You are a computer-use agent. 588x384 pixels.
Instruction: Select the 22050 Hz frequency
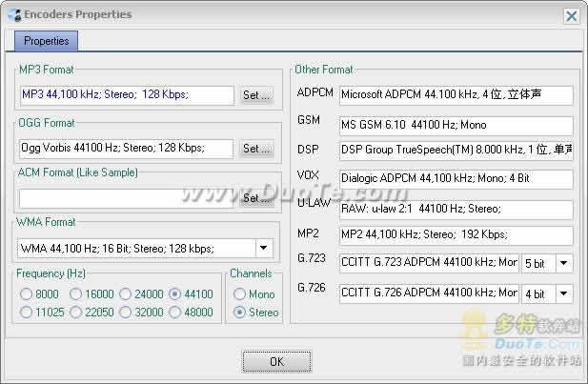pyautogui.click(x=91, y=312)
